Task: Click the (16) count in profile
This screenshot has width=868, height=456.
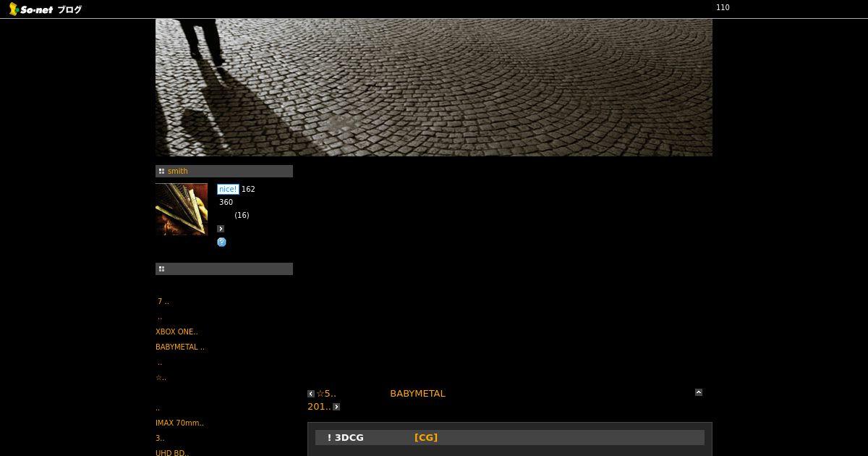Action: [x=242, y=215]
